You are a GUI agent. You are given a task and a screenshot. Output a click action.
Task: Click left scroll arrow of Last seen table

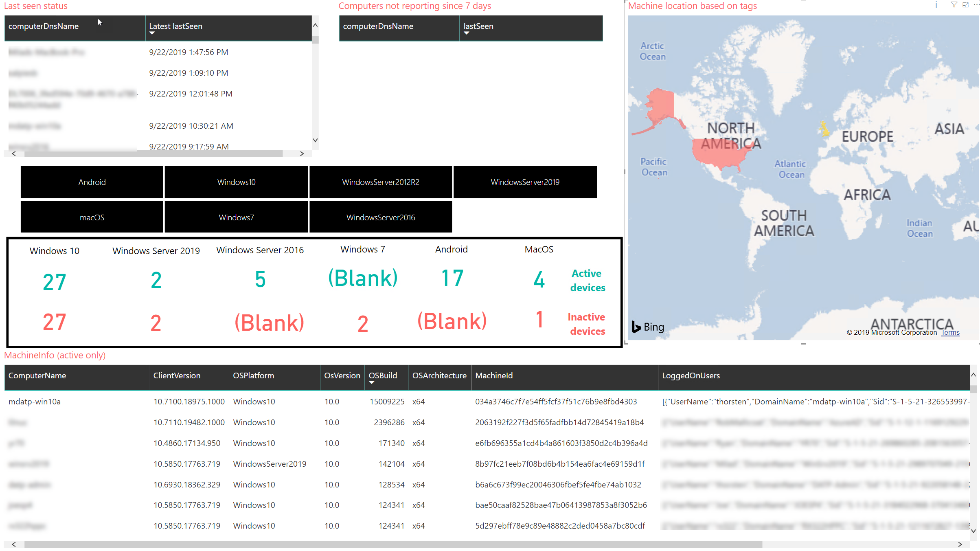tap(14, 154)
